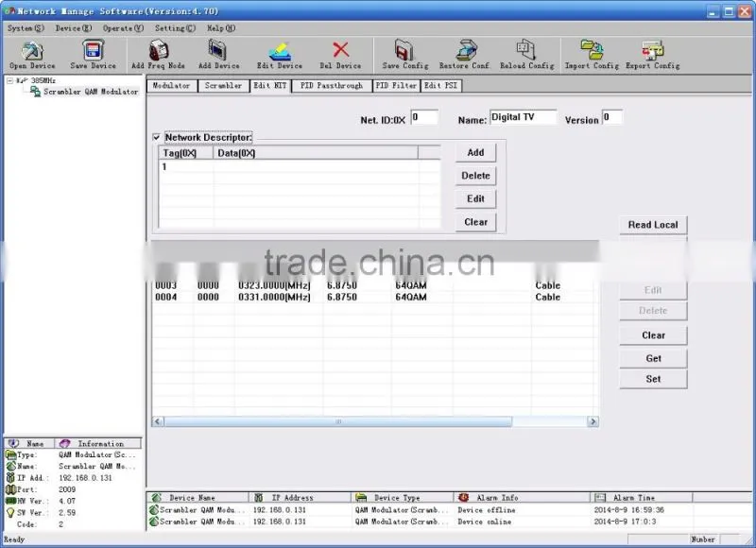This screenshot has width=756, height=548.
Task: Click the Add Device toolbar icon
Action: point(217,50)
